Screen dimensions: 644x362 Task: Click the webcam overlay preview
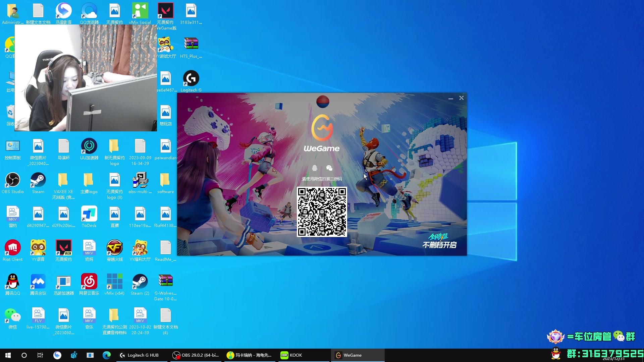click(86, 78)
